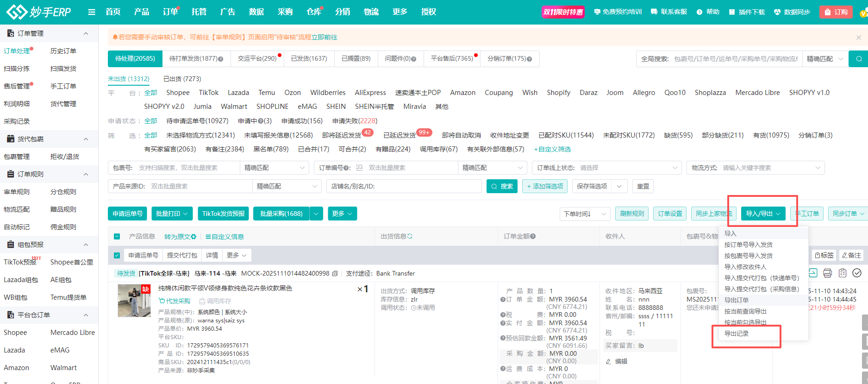868x384 pixels.
Task: Click the 订购 shopping bag button
Action: pos(837,12)
